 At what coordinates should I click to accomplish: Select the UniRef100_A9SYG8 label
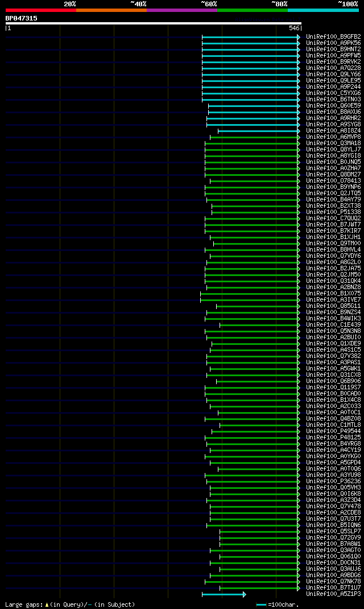coord(333,124)
